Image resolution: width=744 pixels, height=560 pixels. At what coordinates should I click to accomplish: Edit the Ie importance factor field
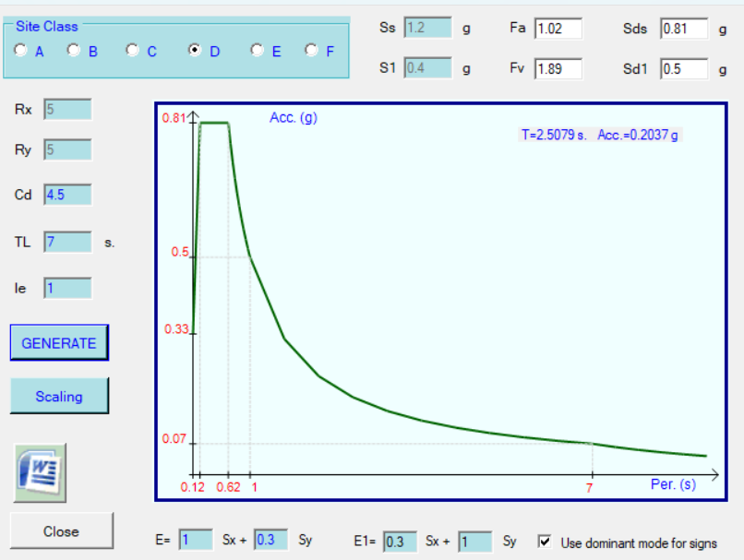[68, 288]
